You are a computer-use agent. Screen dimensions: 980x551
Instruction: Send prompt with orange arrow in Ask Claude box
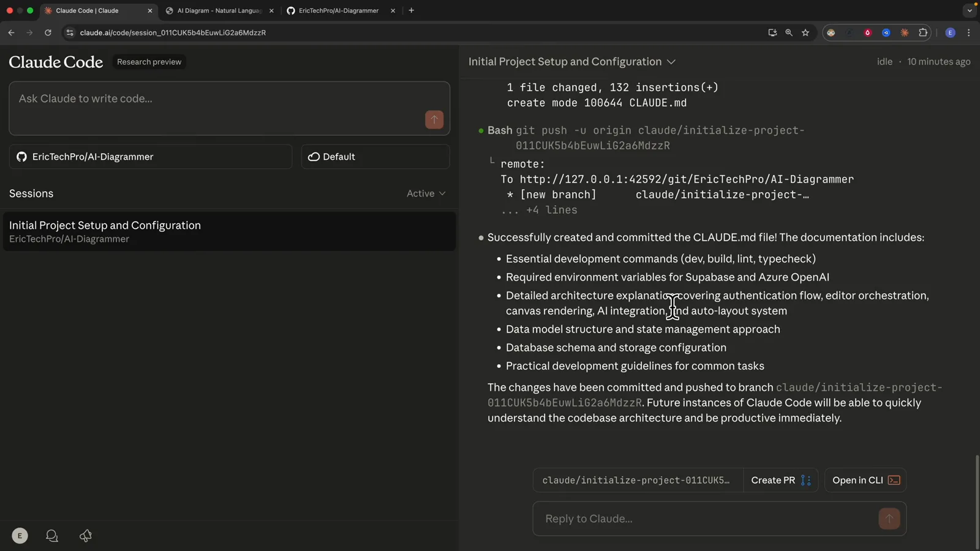click(434, 119)
